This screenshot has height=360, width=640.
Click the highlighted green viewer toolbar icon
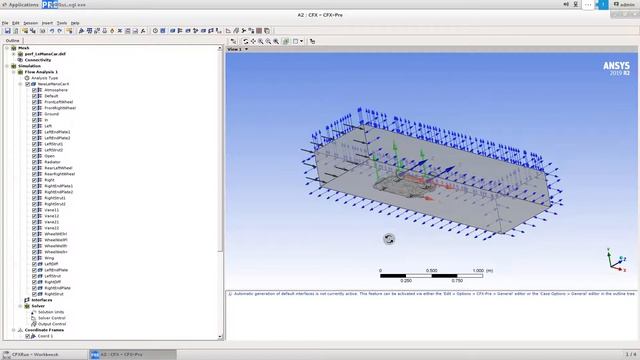(x=286, y=41)
